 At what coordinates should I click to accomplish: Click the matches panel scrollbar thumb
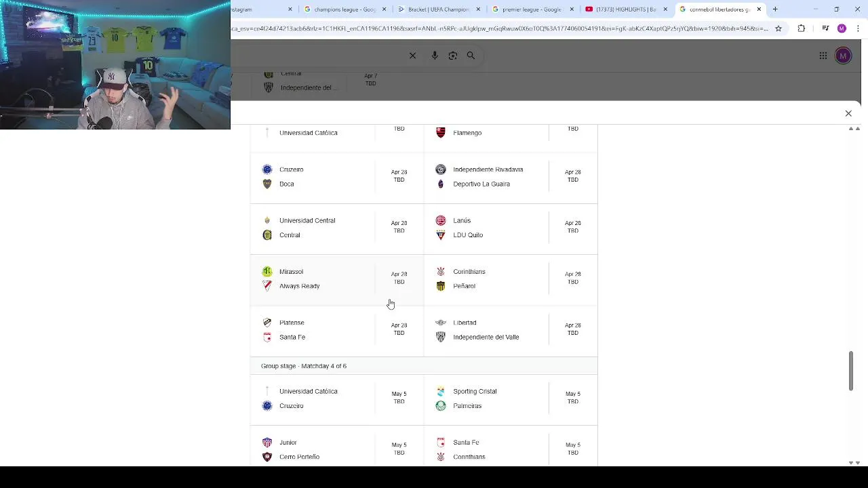(850, 371)
